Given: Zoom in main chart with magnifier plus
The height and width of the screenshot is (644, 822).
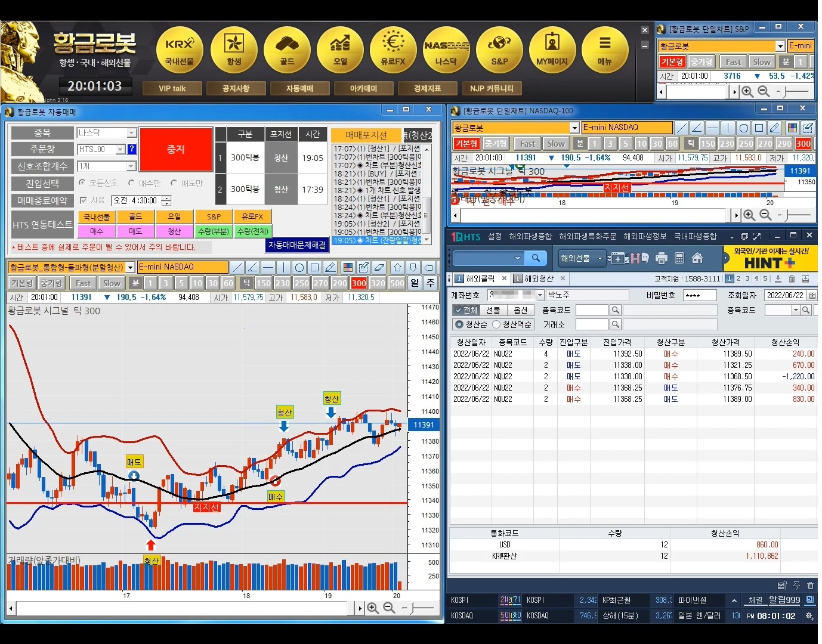Looking at the screenshot, I should 373,608.
